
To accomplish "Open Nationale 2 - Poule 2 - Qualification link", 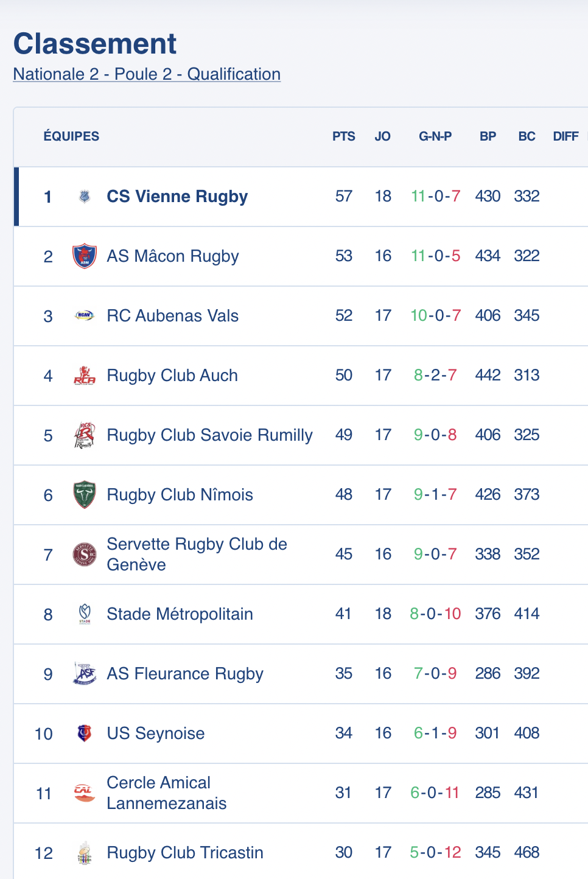I will (147, 74).
